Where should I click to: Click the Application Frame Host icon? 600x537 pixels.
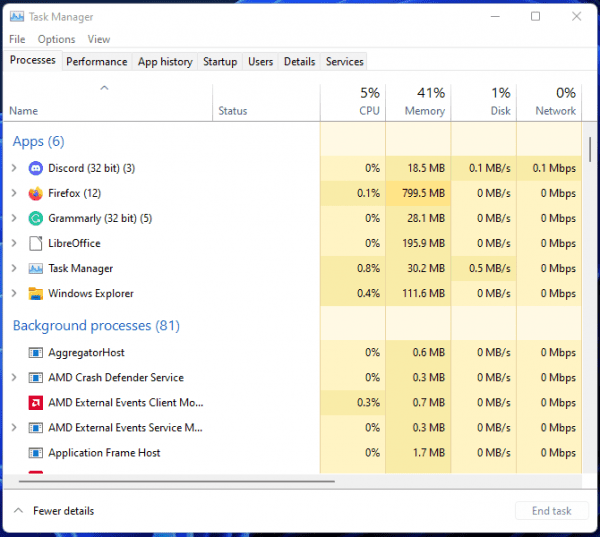click(36, 453)
